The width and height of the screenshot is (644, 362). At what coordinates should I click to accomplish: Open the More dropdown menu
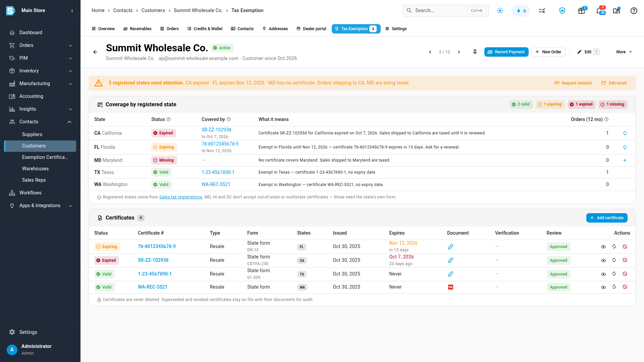click(624, 52)
